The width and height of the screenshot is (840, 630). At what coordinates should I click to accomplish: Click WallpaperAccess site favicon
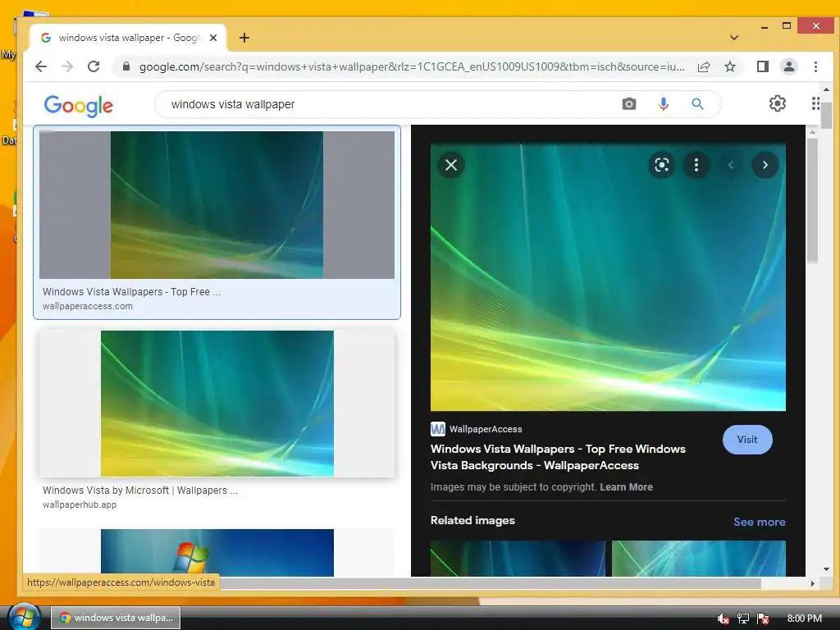tap(438, 428)
